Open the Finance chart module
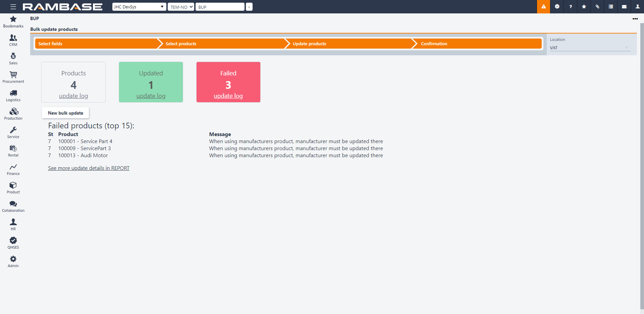This screenshot has width=644, height=314. [13, 169]
